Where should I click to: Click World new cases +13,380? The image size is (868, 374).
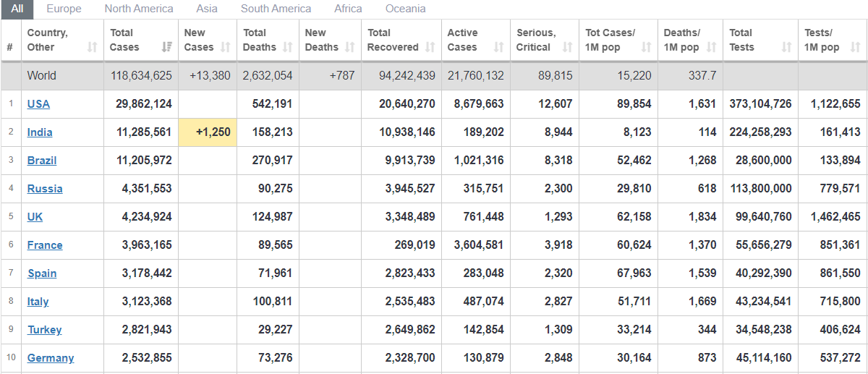pos(210,75)
